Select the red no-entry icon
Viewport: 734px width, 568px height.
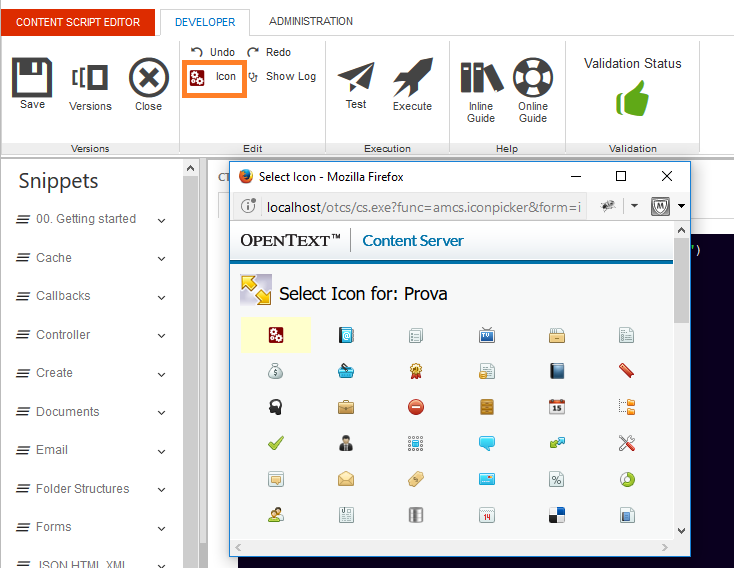pos(416,407)
